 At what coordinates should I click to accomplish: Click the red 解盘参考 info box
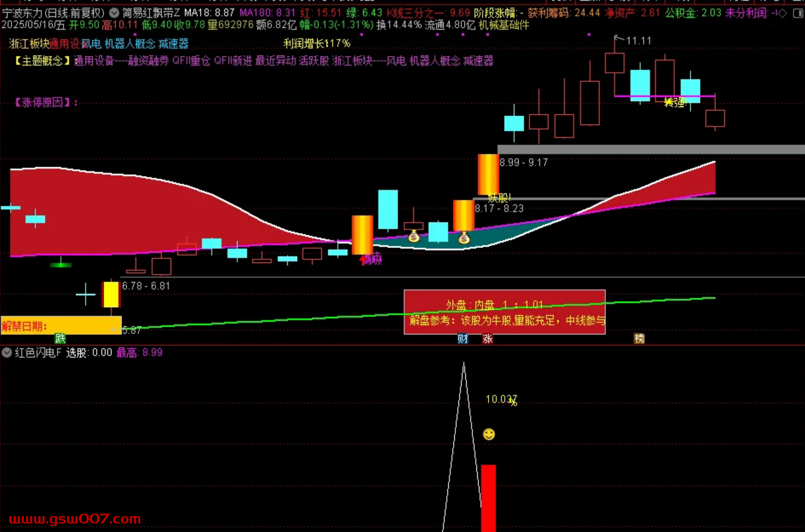coord(504,312)
